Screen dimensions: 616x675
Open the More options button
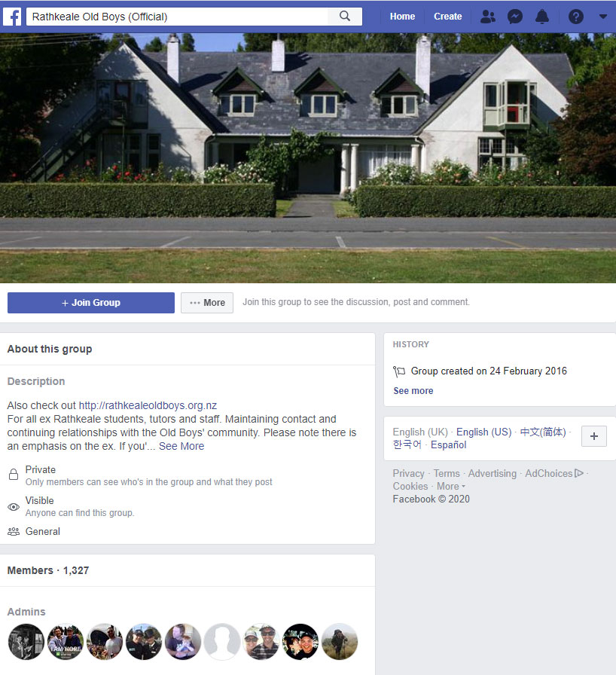pyautogui.click(x=207, y=303)
